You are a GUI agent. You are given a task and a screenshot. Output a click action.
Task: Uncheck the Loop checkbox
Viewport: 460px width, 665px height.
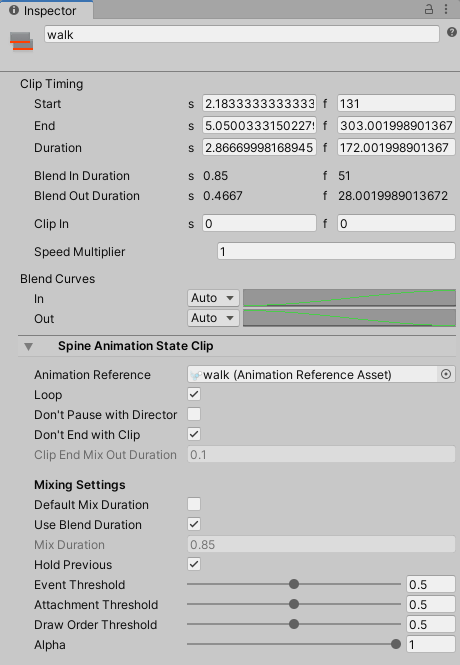pyautogui.click(x=194, y=394)
